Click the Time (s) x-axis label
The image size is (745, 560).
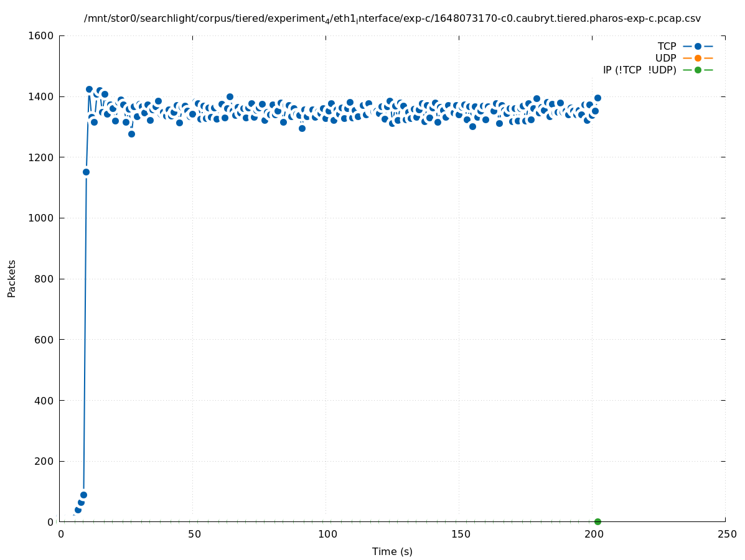(392, 551)
